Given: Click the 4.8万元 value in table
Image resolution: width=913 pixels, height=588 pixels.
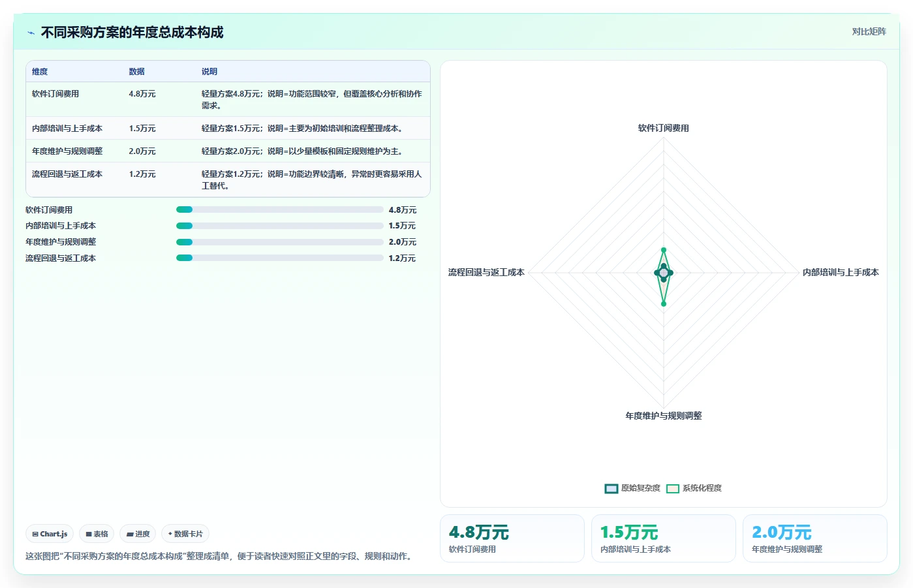Looking at the screenshot, I should click(142, 94).
